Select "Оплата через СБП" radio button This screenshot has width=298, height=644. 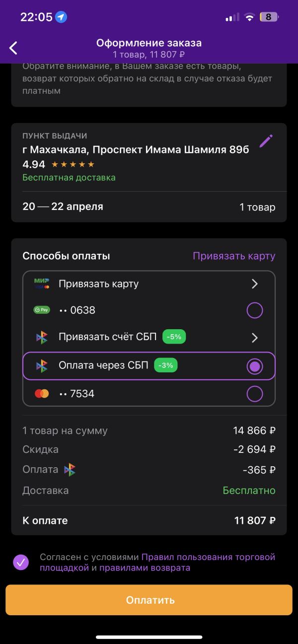[x=255, y=366]
